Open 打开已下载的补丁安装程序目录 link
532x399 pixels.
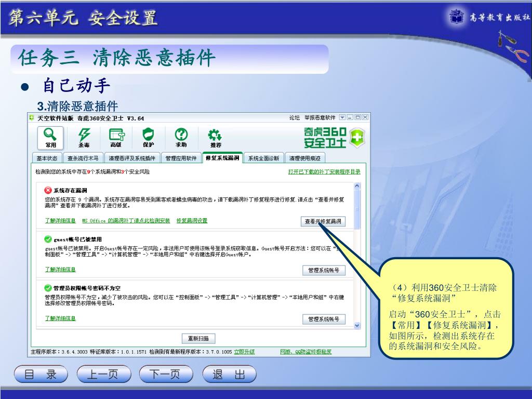coord(324,171)
